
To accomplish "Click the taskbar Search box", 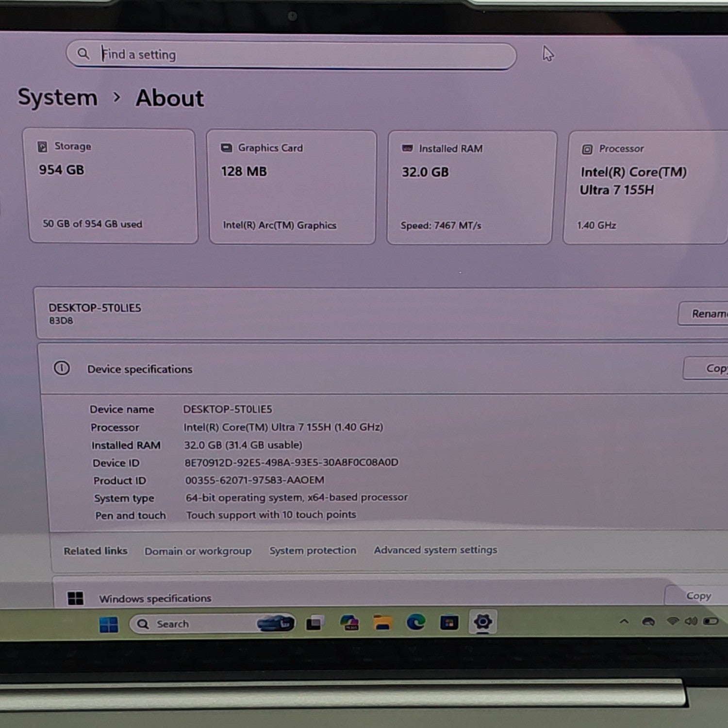I will coord(212,624).
